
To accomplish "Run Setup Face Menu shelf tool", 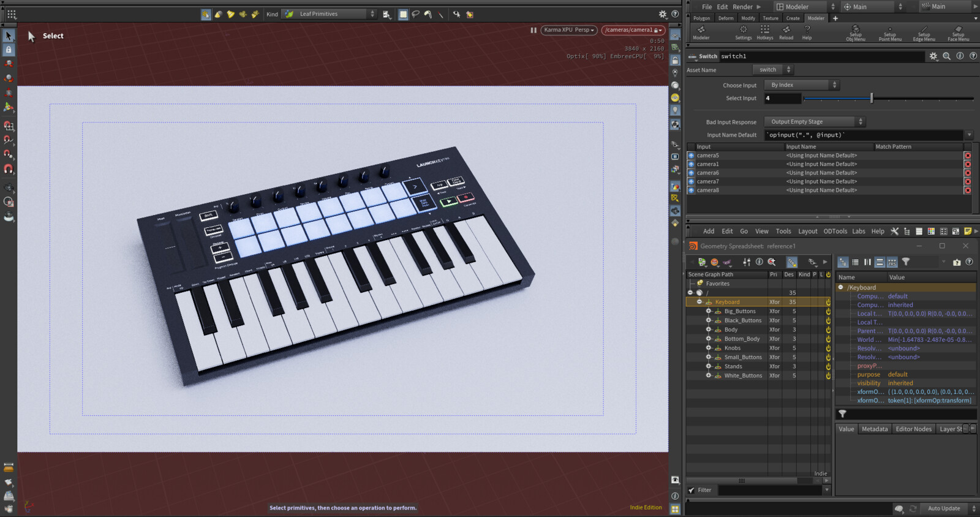I will click(x=959, y=33).
